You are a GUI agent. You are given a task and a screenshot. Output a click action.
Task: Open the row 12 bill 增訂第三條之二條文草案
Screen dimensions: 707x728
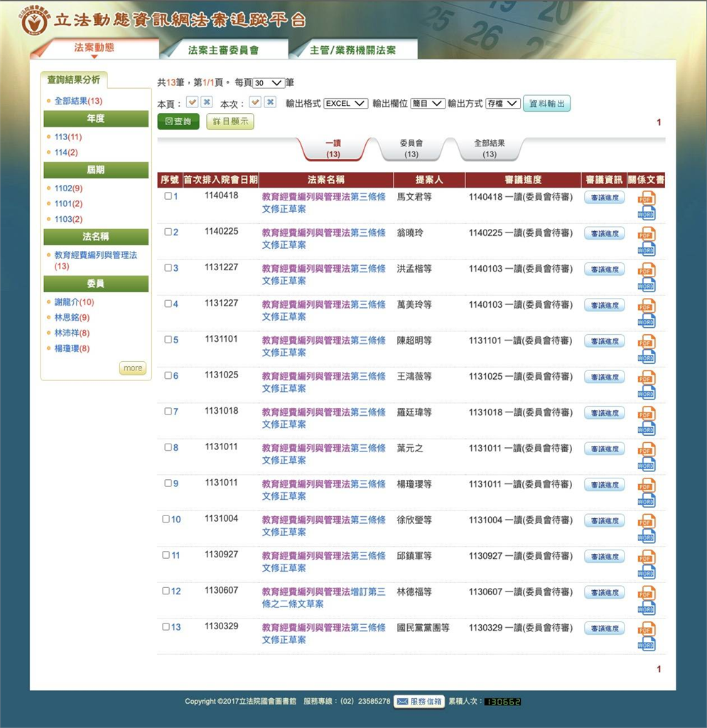tap(323, 597)
